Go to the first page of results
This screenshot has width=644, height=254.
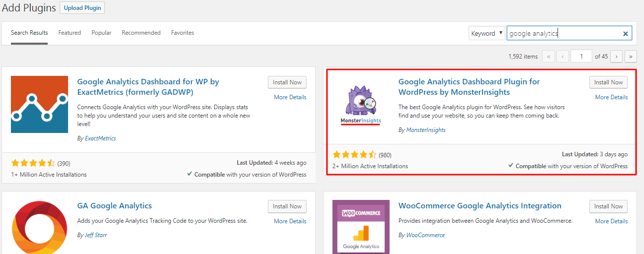coord(549,57)
